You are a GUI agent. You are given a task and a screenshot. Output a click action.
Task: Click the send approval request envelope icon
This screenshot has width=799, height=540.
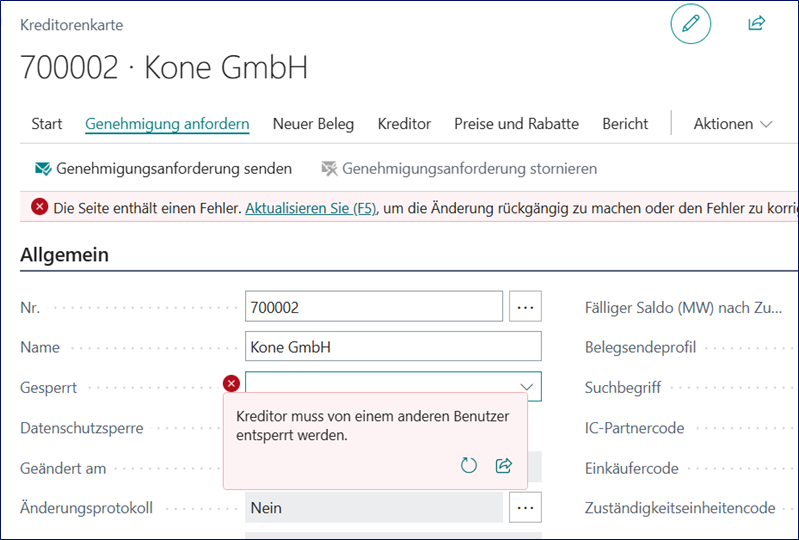point(43,168)
